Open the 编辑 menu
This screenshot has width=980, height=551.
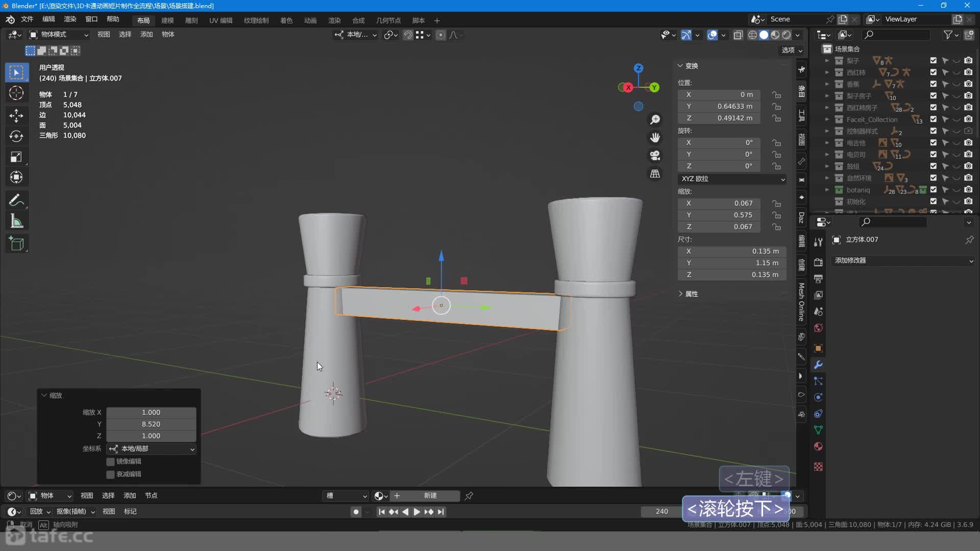[48, 19]
